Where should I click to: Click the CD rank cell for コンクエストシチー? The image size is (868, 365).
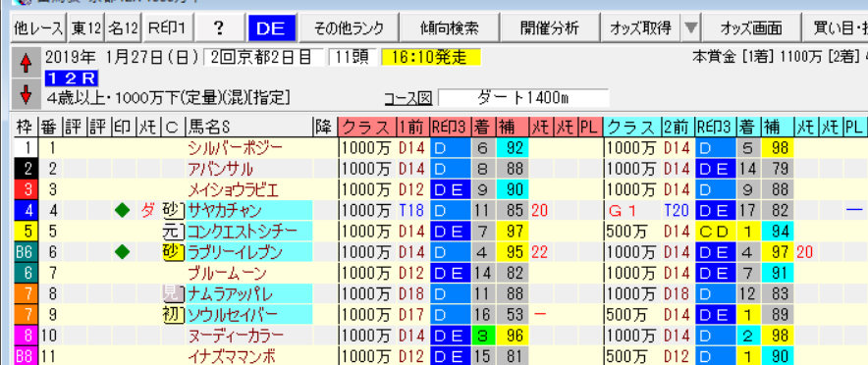tap(716, 232)
